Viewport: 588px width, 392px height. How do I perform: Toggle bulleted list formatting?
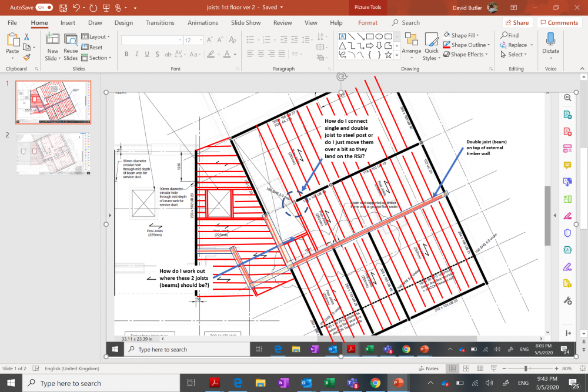click(250, 39)
